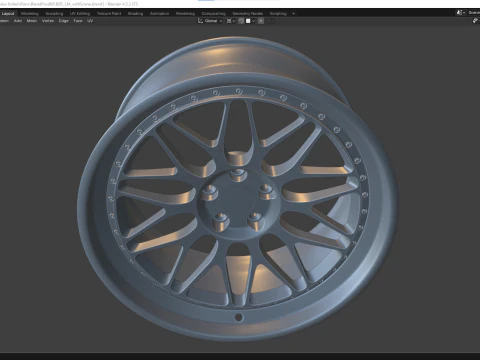Viewport: 480px width, 360px height.
Task: Open the Mesh menu
Action: (32, 21)
